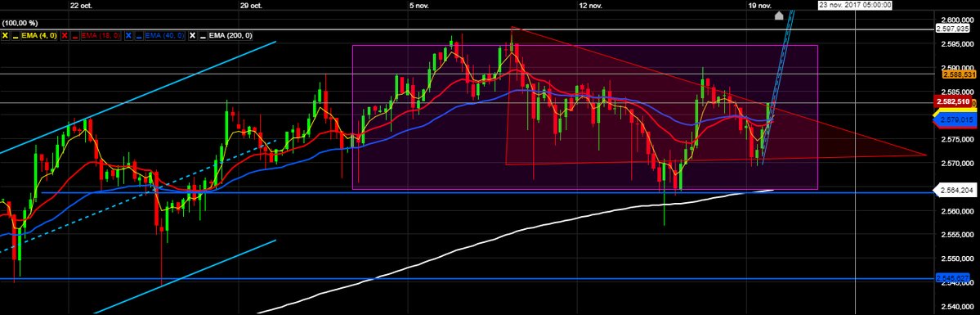Click the 29 oct. date label
The height and width of the screenshot is (315, 980).
(x=251, y=5)
